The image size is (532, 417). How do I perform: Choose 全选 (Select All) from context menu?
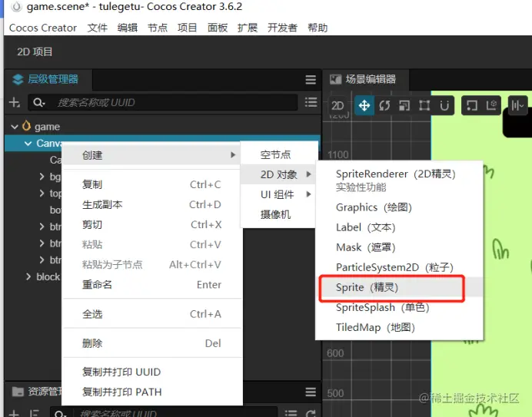pos(152,314)
